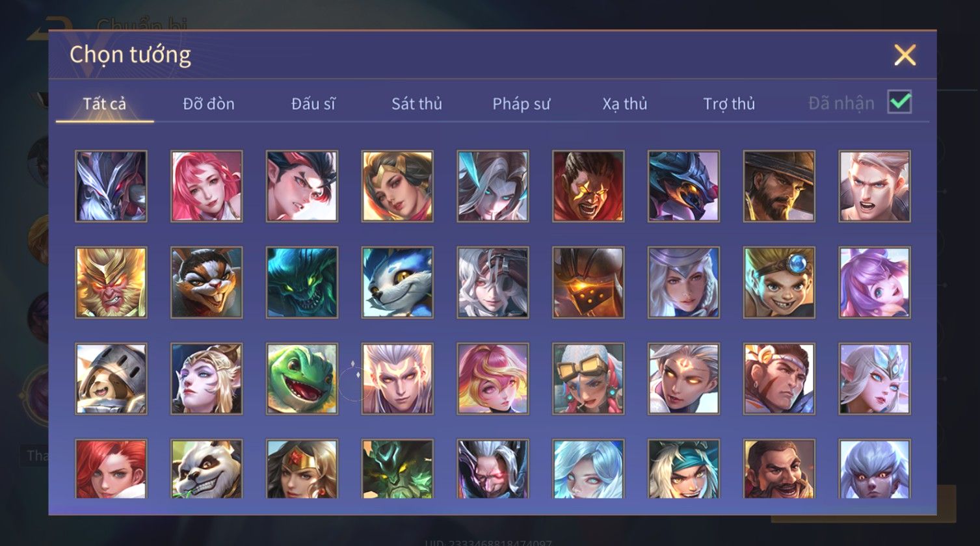980x546 pixels.
Task: Select the pink-haired girl hero portrait
Action: 207,187
